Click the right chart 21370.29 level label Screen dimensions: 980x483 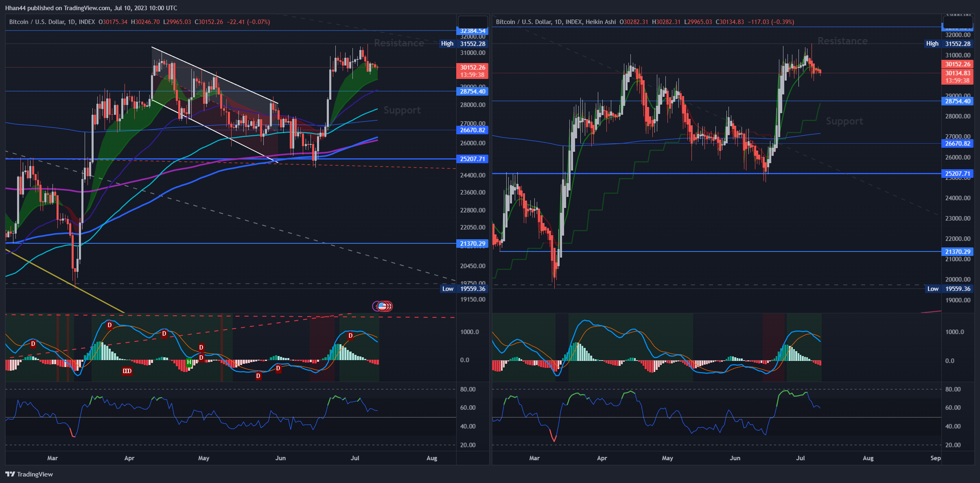(x=958, y=252)
